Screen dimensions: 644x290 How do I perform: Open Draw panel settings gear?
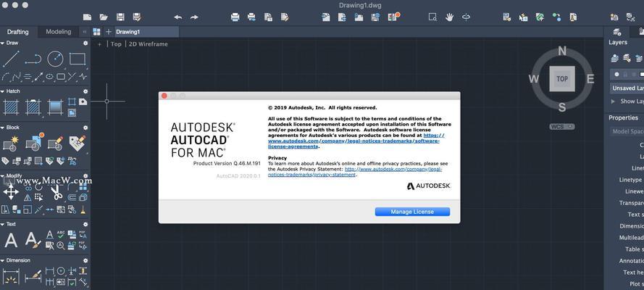coord(85,43)
